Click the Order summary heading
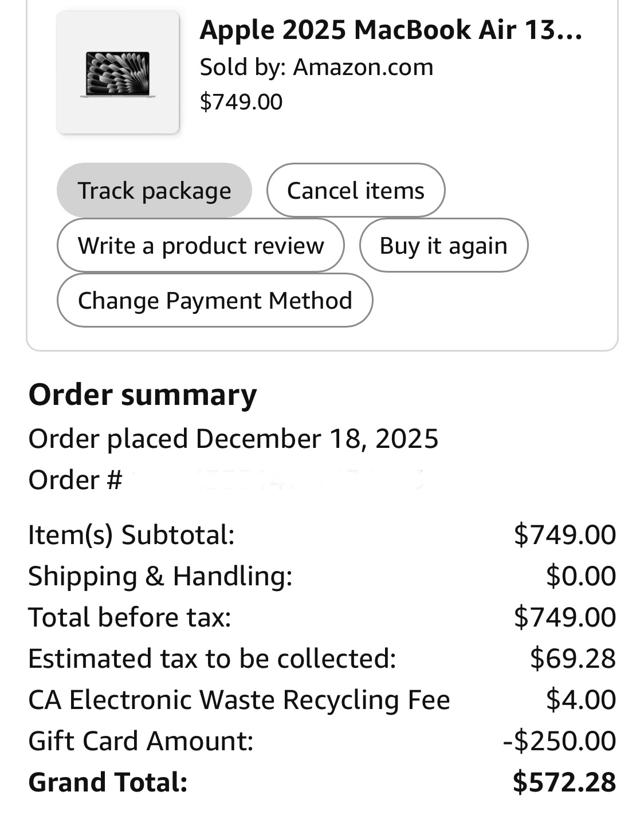This screenshot has height=823, width=644. (x=143, y=395)
